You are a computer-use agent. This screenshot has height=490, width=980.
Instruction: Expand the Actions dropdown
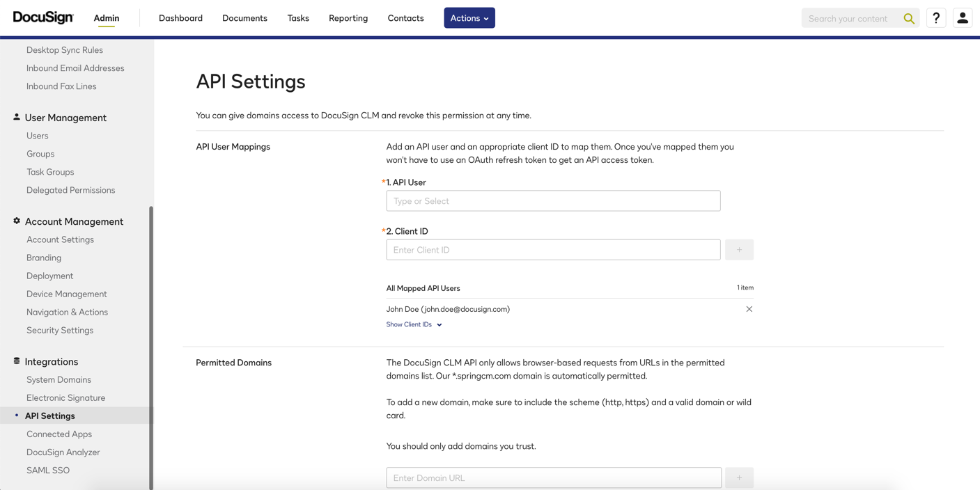click(469, 18)
